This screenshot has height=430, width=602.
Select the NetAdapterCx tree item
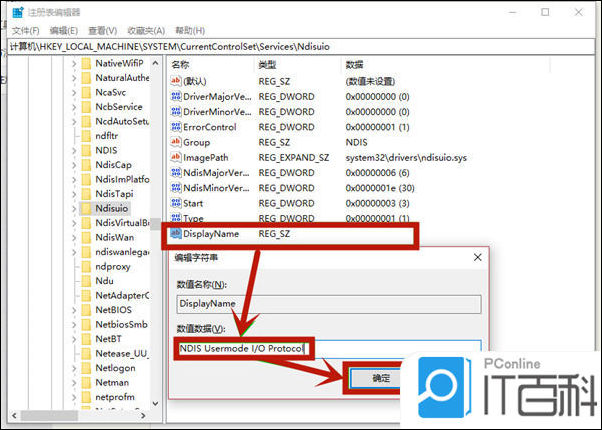pos(122,296)
